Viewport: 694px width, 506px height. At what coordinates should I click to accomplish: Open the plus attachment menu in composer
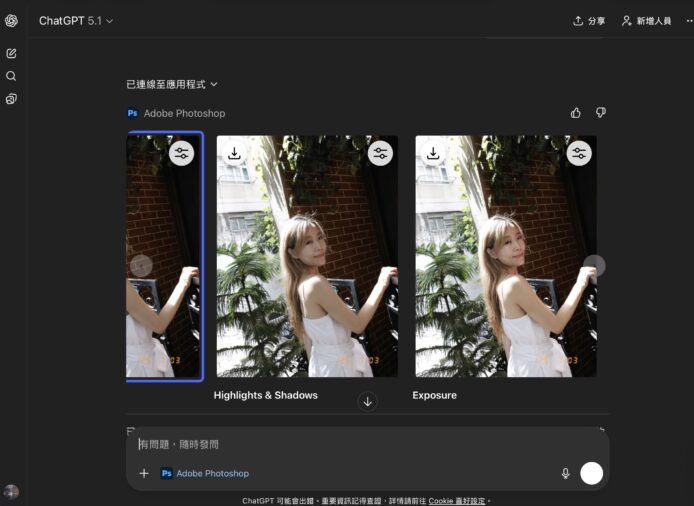coord(144,473)
